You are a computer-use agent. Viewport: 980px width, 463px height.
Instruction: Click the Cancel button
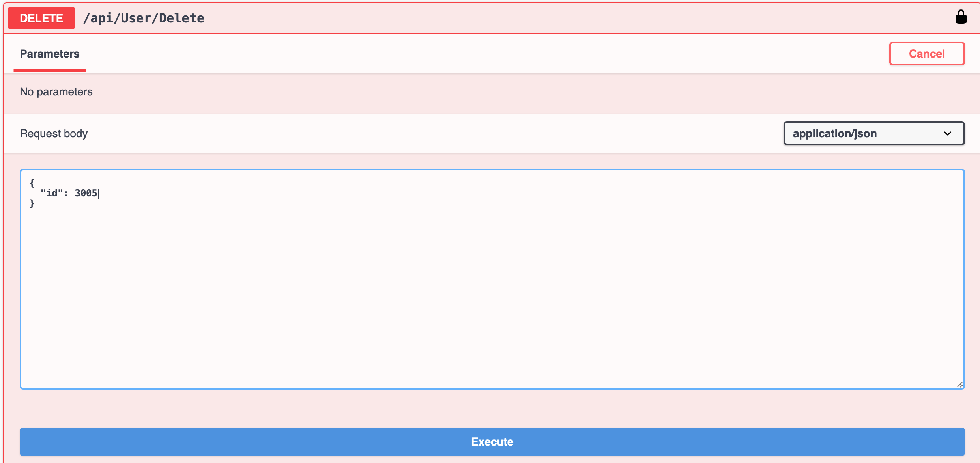(927, 54)
